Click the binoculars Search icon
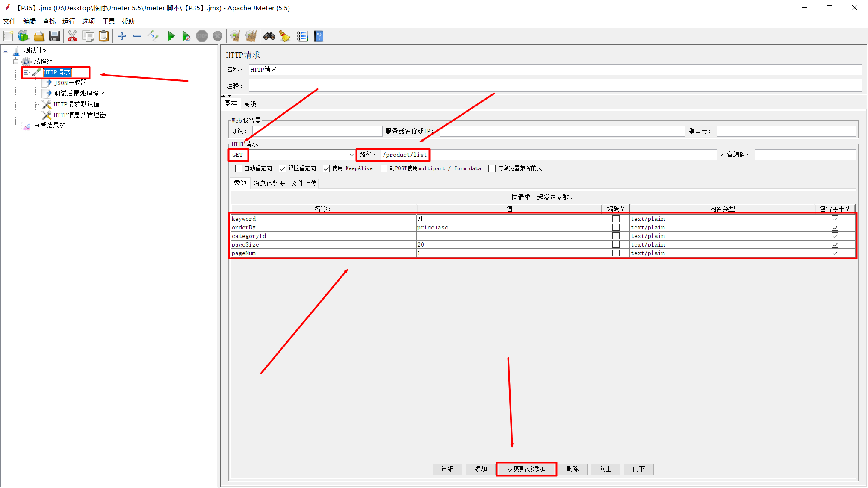The height and width of the screenshot is (488, 868). pos(269,36)
